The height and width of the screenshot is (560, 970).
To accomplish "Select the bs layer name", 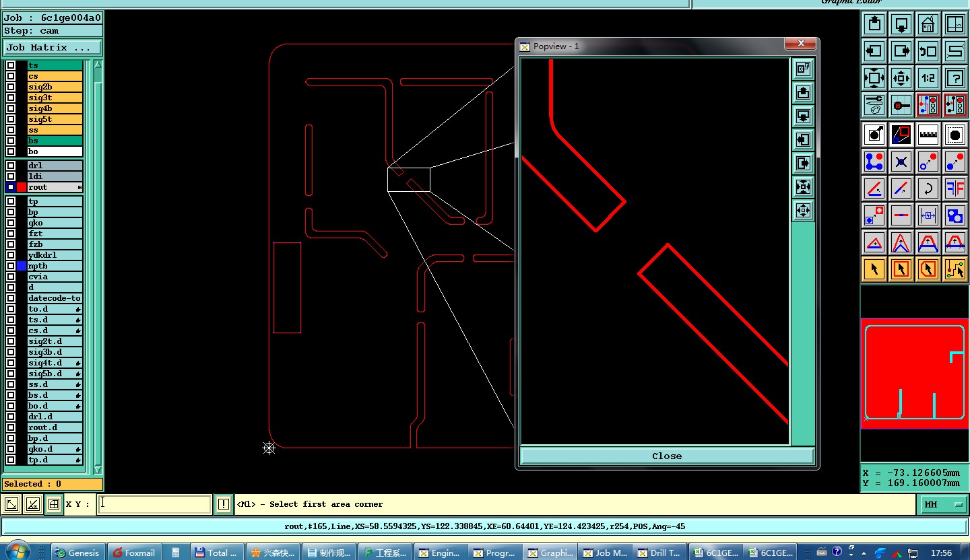I will [55, 141].
